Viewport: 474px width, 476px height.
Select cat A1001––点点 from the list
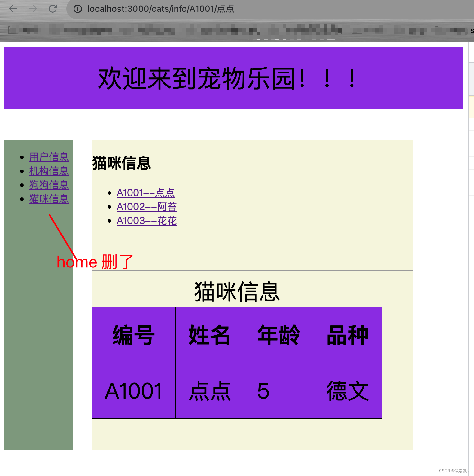(x=146, y=193)
